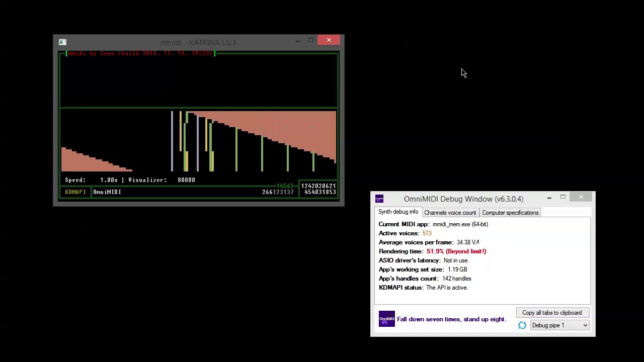This screenshot has height=362, width=644.
Task: Click the working set size 1.19 GB value
Action: tap(457, 269)
